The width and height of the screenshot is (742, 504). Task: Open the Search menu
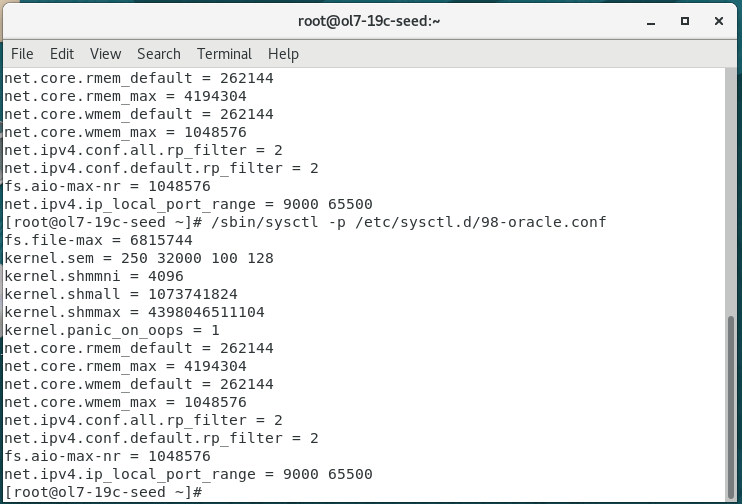[x=159, y=54]
